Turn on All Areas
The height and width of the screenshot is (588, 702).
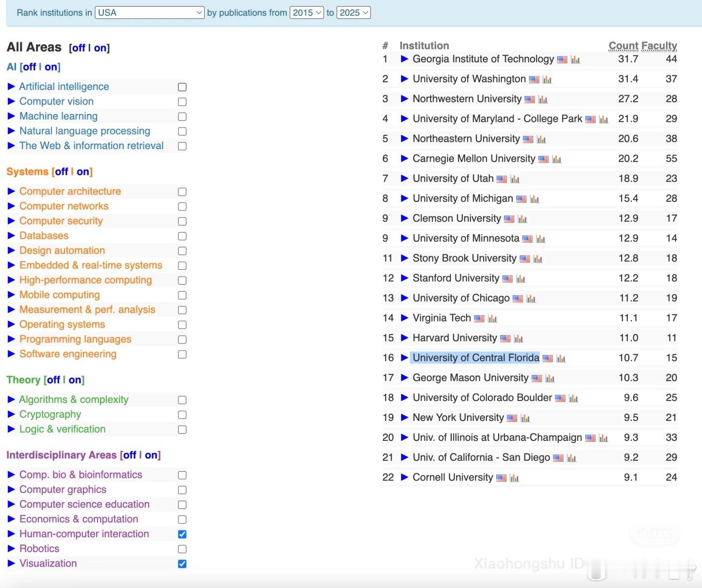coord(100,48)
